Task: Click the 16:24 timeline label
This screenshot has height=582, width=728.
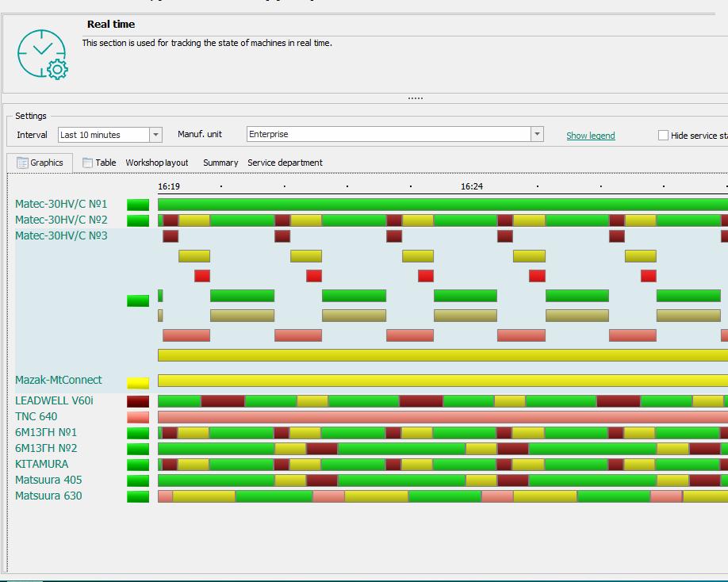Action: [x=472, y=186]
